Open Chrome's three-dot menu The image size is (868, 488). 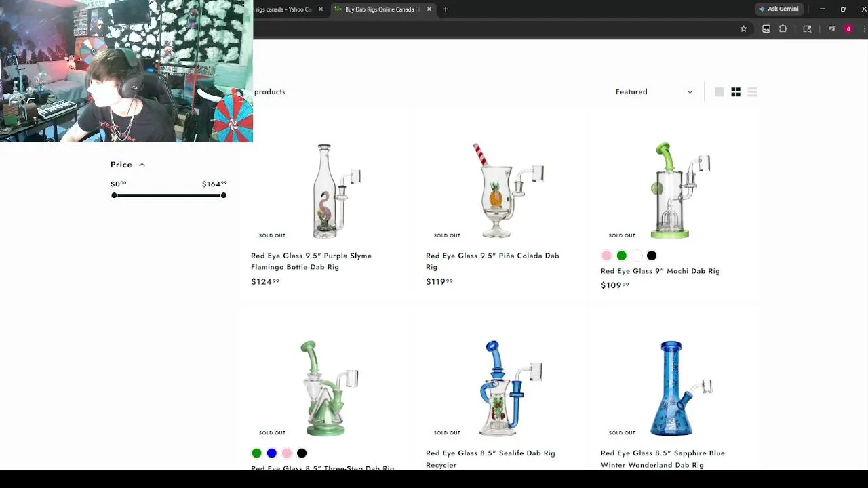[x=865, y=28]
